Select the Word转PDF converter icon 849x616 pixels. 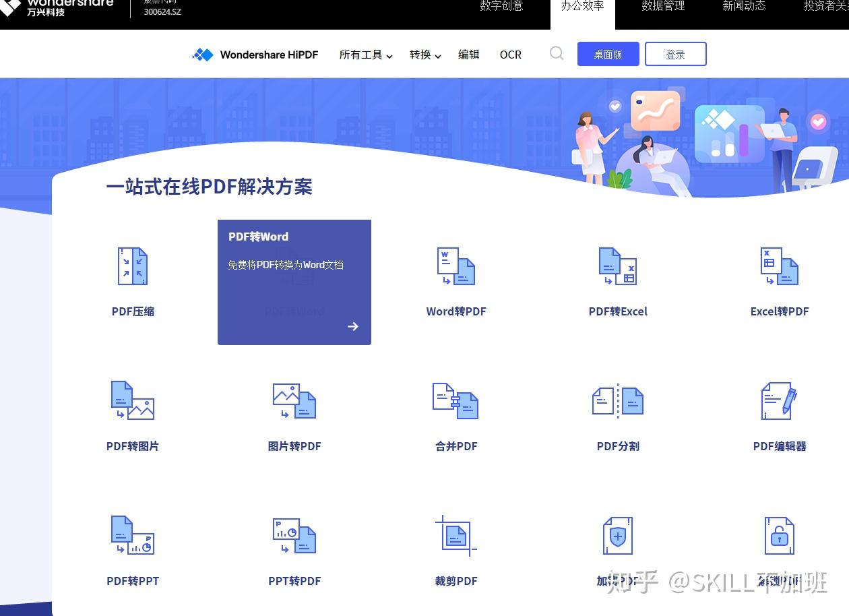(x=456, y=266)
